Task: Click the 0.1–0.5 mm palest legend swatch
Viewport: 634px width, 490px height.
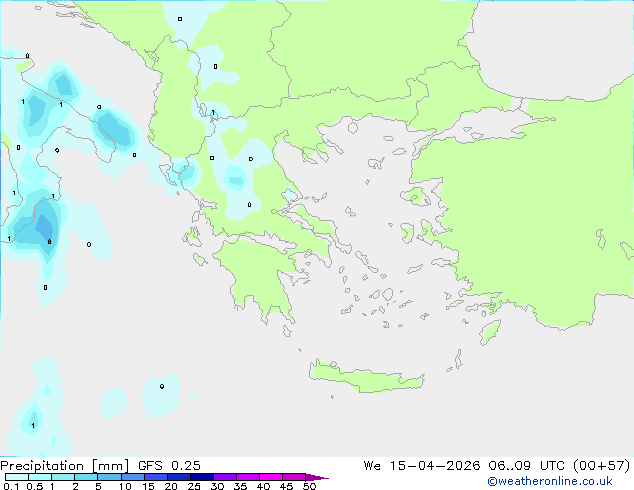Action: (17, 477)
